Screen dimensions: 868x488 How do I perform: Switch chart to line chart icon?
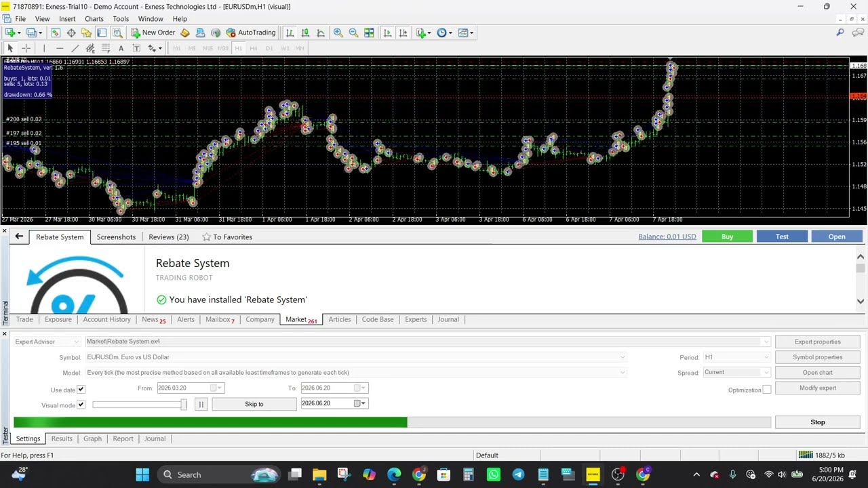pos(321,33)
